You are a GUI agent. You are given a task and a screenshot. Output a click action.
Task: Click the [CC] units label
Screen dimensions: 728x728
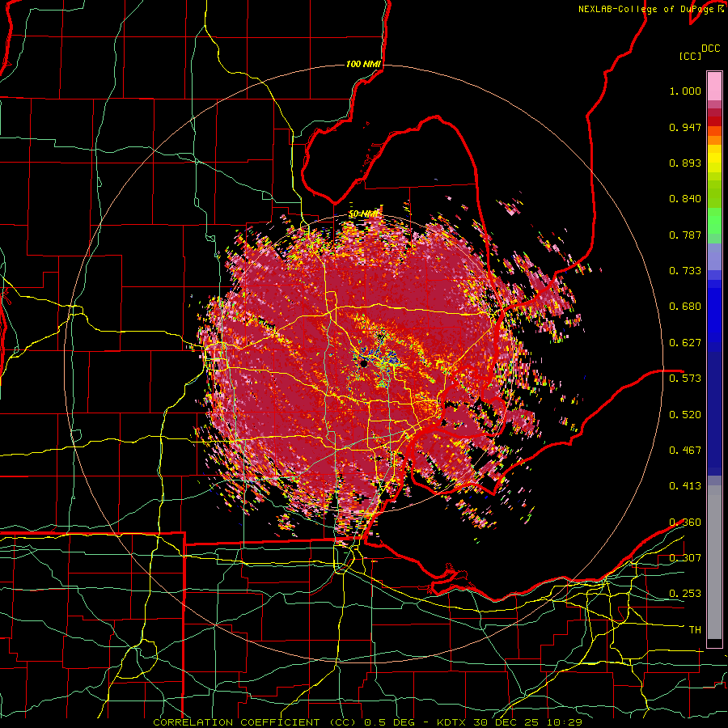tap(690, 56)
